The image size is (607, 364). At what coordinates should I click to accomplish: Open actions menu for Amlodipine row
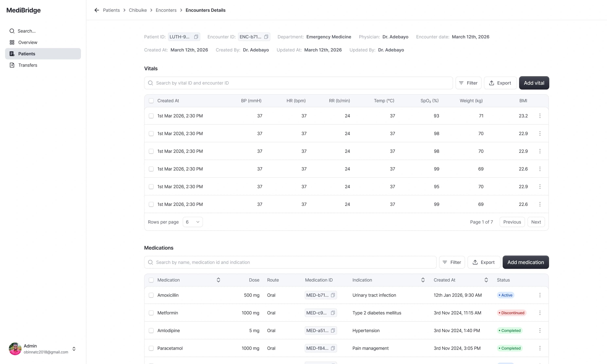pyautogui.click(x=540, y=330)
